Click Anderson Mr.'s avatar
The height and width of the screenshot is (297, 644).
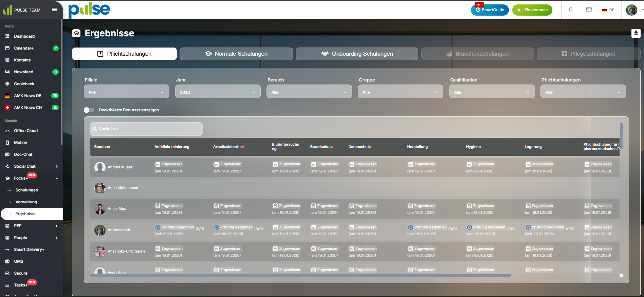(100, 230)
